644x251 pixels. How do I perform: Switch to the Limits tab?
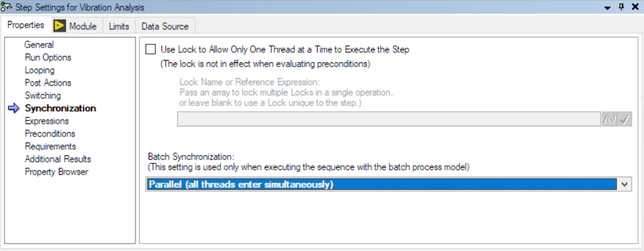click(x=119, y=26)
